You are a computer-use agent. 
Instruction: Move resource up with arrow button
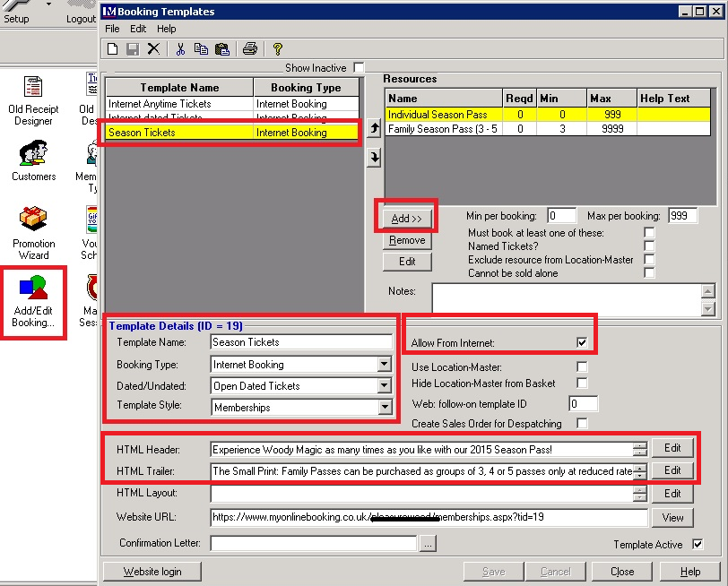point(374,127)
